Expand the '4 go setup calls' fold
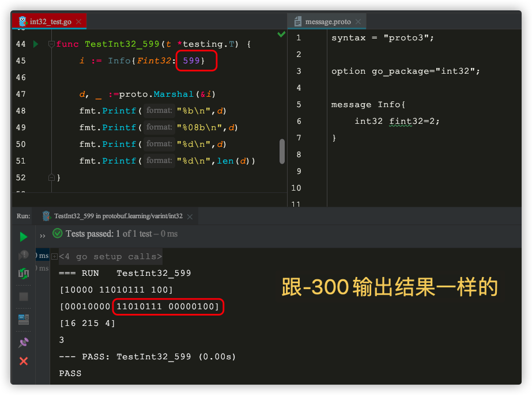Viewport: 532px width, 395px height. (x=54, y=257)
